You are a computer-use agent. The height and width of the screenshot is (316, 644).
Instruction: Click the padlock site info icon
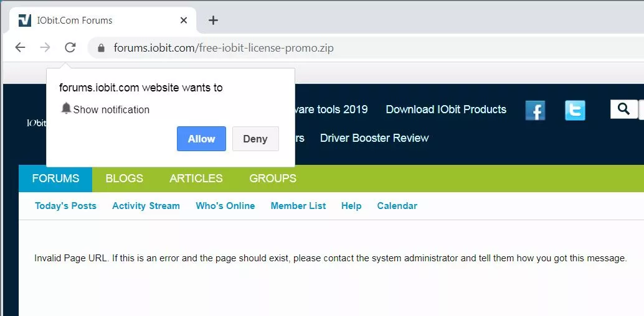coord(100,48)
